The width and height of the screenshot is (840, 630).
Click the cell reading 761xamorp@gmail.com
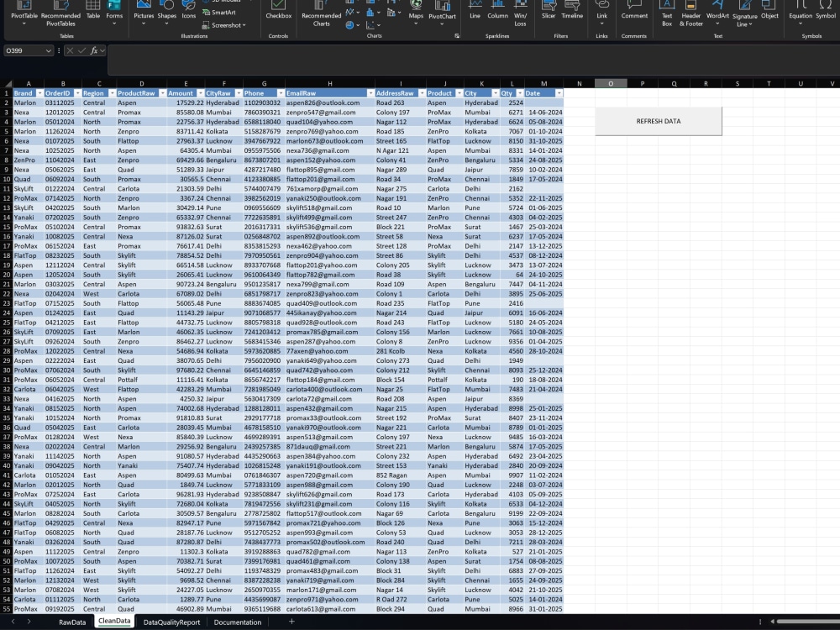coord(329,188)
